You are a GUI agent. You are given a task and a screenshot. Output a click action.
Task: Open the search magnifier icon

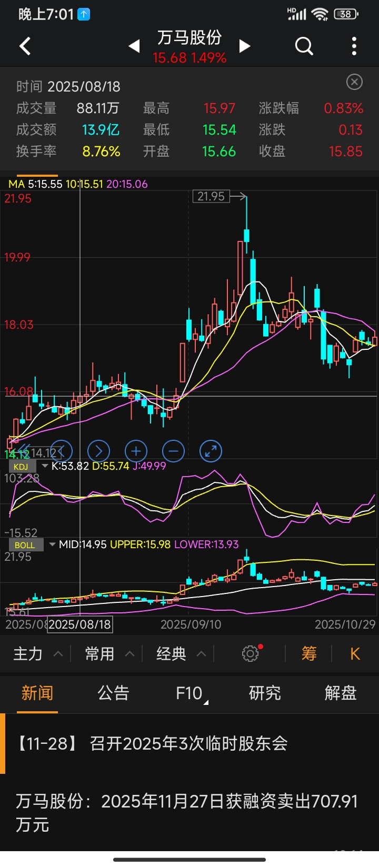click(304, 46)
